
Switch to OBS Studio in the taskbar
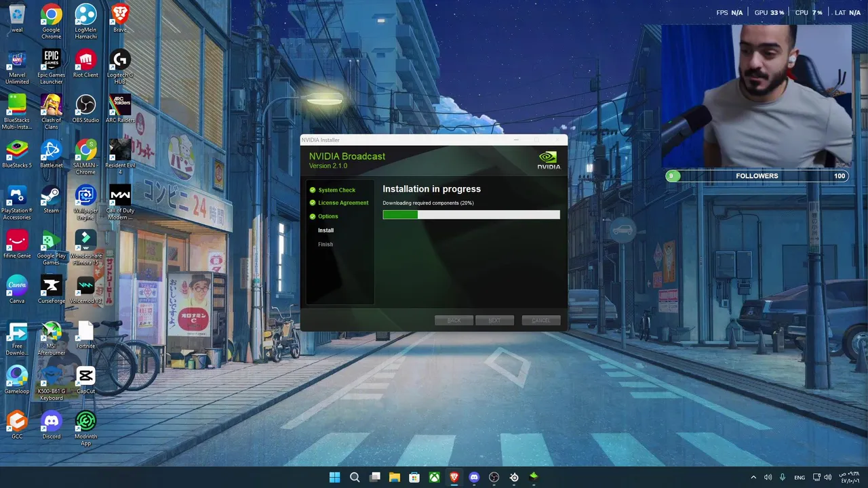point(494,477)
